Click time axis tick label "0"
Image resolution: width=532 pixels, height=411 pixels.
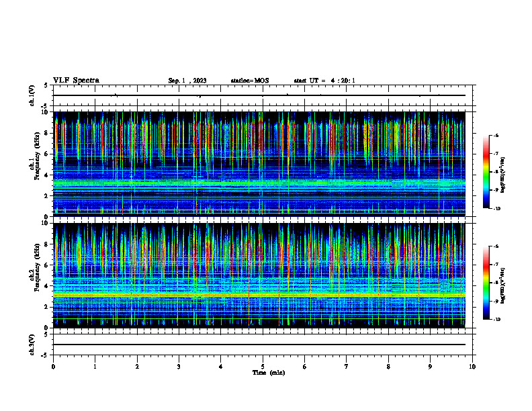click(x=53, y=367)
